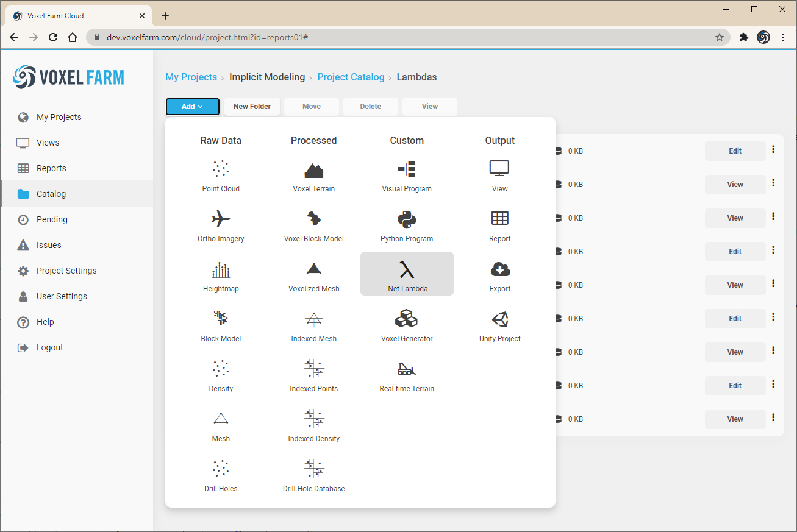Bookmark this page with the star icon
This screenshot has width=797, height=532.
click(720, 37)
